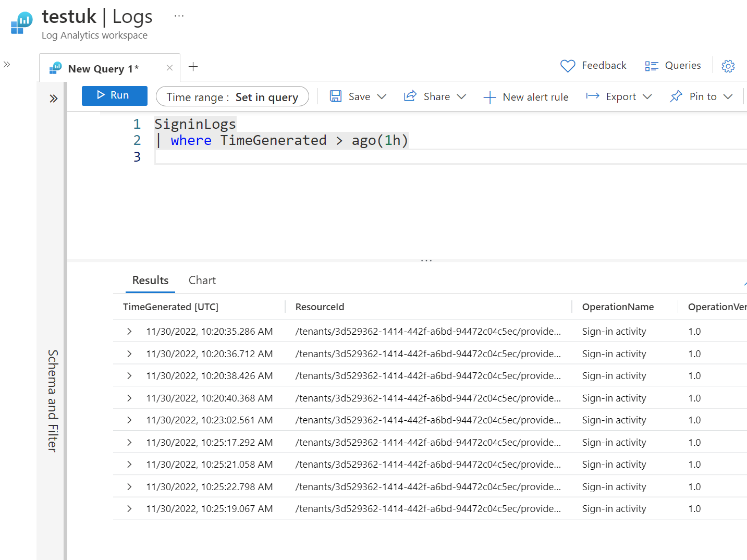Expand the Save dropdown arrow
Image resolution: width=747 pixels, height=560 pixels.
click(382, 96)
